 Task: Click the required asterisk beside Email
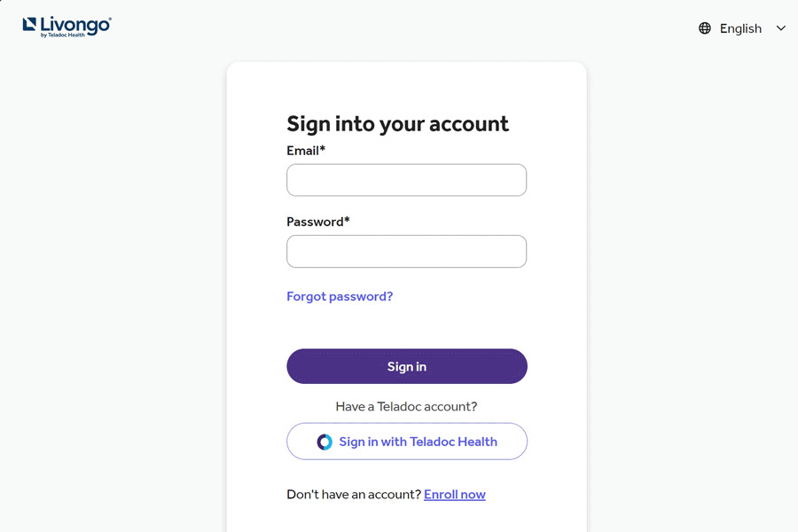[323, 150]
